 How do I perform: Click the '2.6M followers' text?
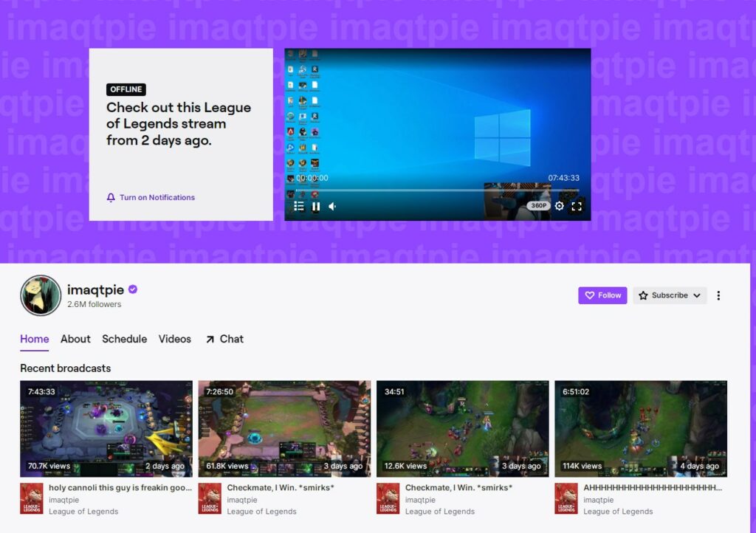(94, 305)
